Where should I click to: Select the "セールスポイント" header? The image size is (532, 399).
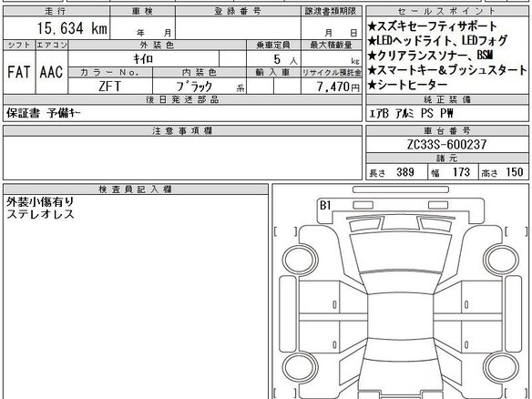(x=447, y=11)
